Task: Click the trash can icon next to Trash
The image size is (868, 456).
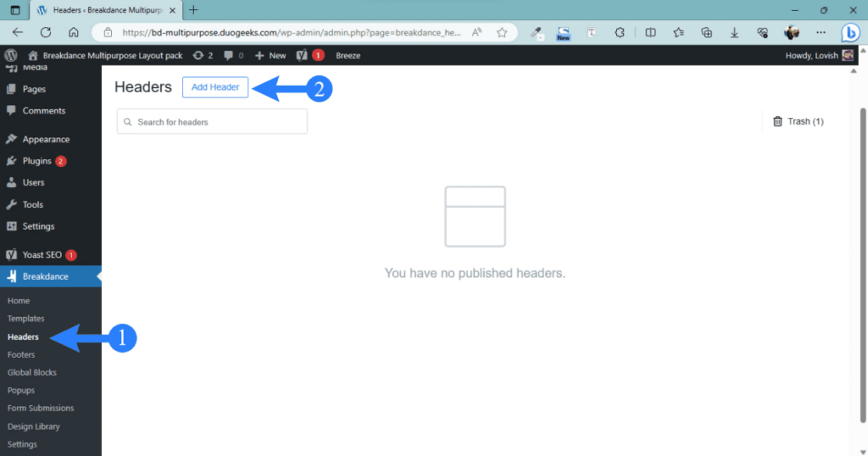Action: tap(778, 121)
